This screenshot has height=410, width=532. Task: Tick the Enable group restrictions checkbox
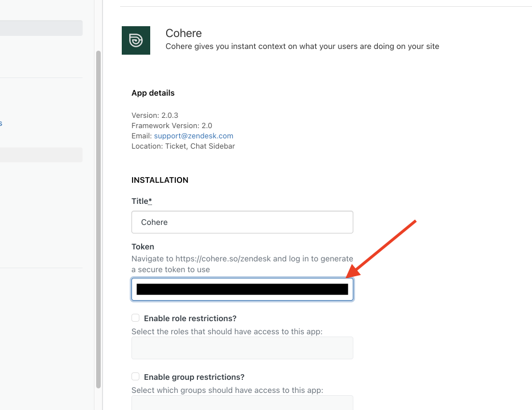(x=135, y=376)
